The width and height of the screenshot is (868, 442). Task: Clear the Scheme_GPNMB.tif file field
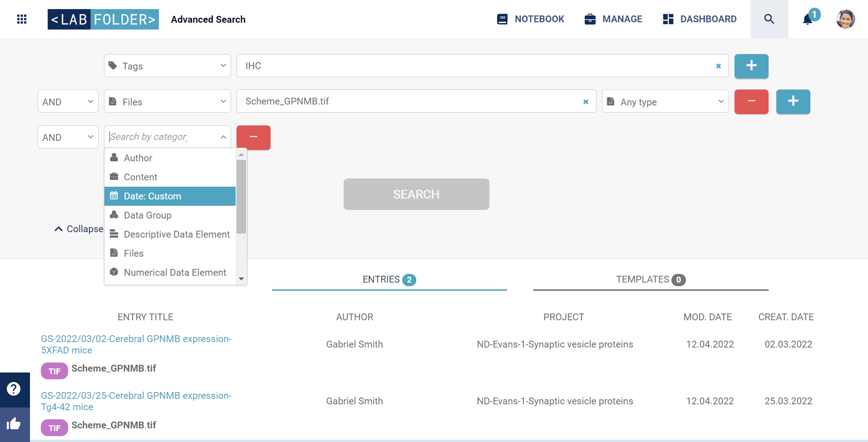point(586,102)
